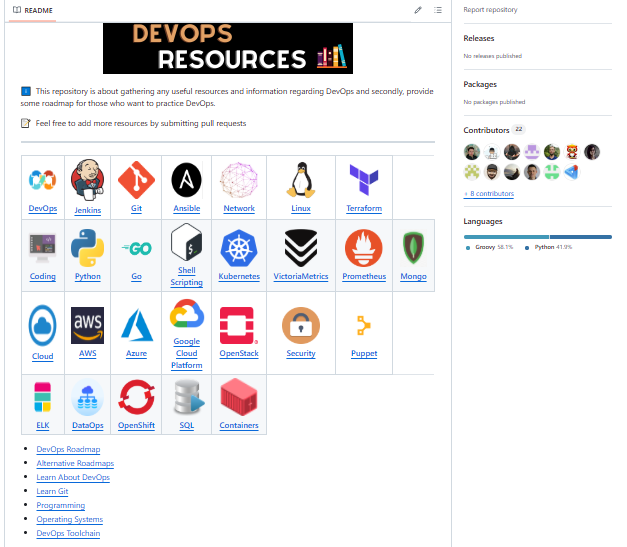Open the Terraform text link
The image size is (627, 547).
[364, 208]
